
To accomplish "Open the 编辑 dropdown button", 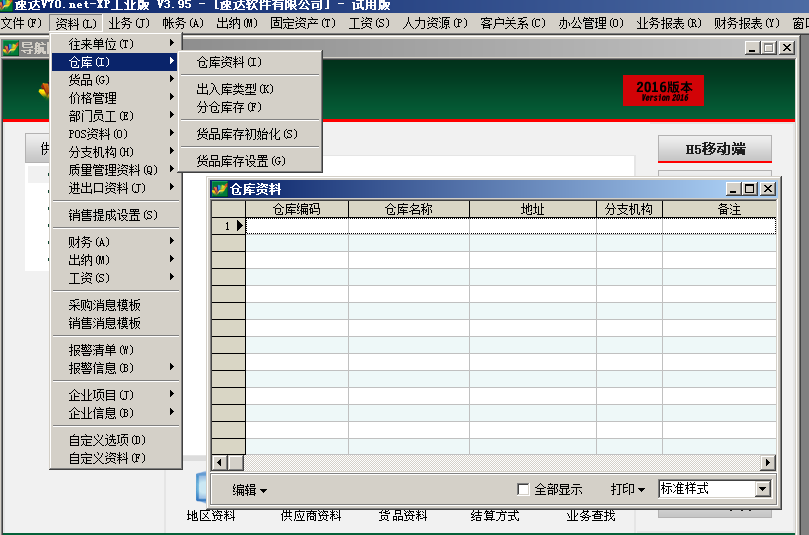I will pos(249,490).
